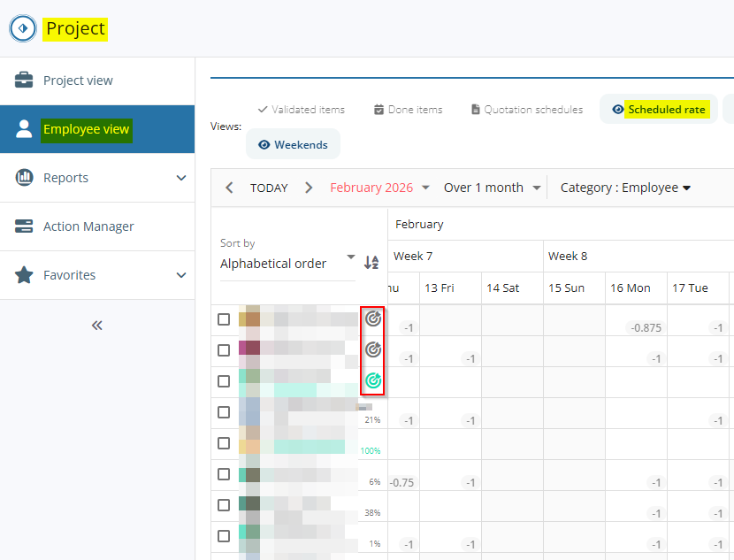This screenshot has width=734, height=560.
Task: Jump to TODAY in the schedule
Action: pos(269,188)
